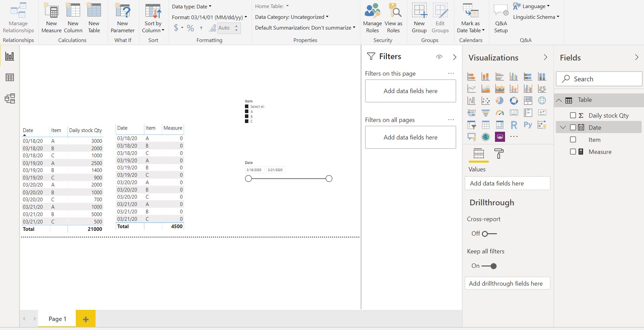
Task: Select the line chart visualization
Action: point(471,89)
